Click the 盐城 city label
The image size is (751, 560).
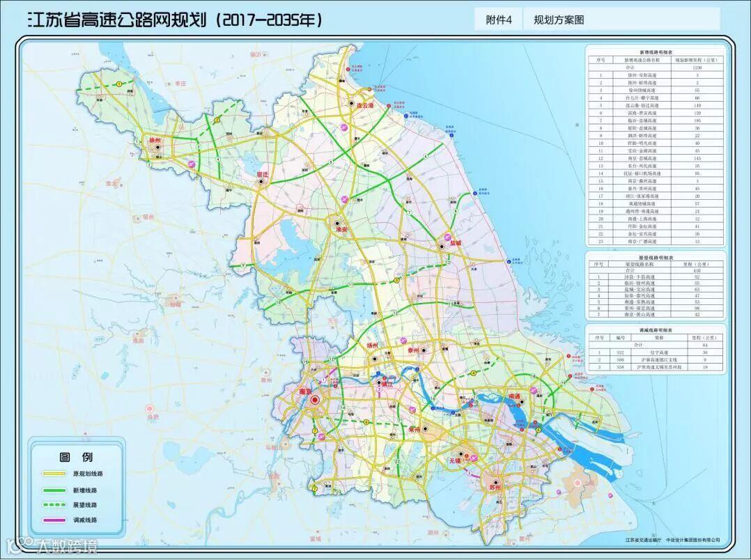click(x=456, y=243)
